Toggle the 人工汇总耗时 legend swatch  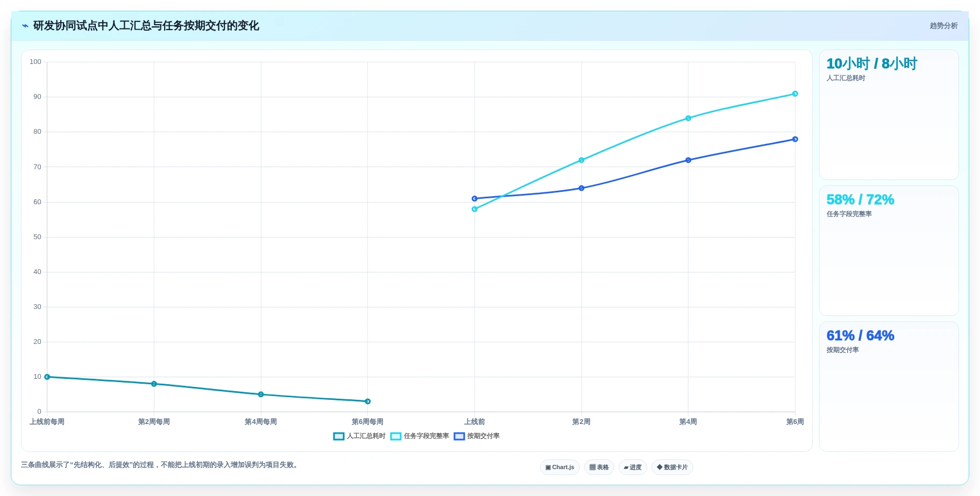pyautogui.click(x=339, y=436)
